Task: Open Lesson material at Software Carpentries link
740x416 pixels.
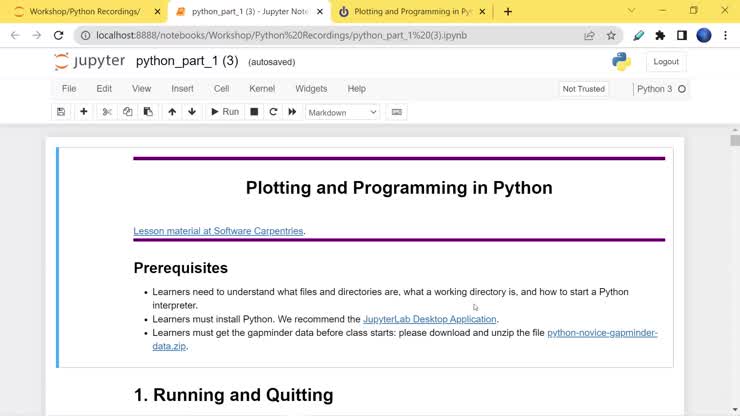Action: (x=218, y=231)
